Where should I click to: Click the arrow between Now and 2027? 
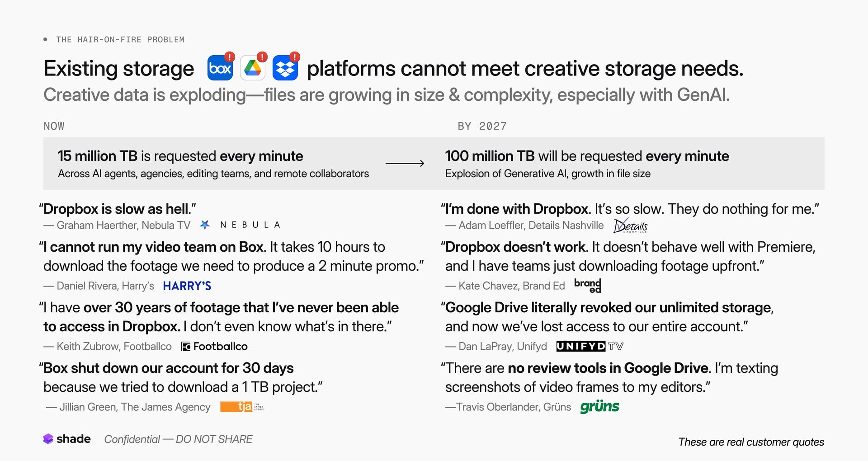click(405, 163)
